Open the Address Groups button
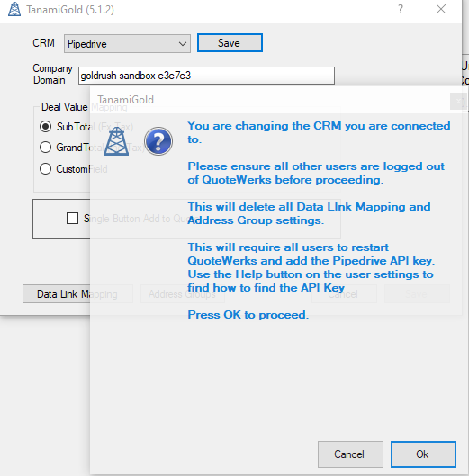The width and height of the screenshot is (469, 476). click(183, 294)
